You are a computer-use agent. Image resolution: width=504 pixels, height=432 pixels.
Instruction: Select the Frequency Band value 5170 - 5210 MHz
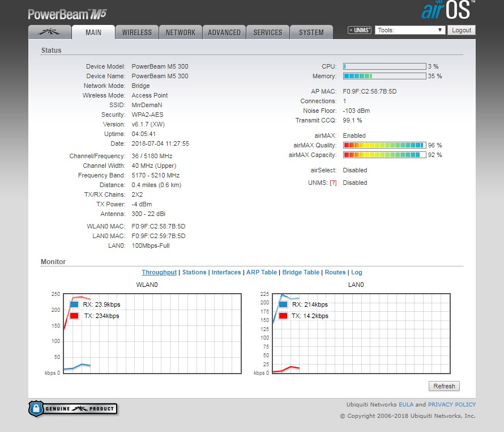point(156,175)
